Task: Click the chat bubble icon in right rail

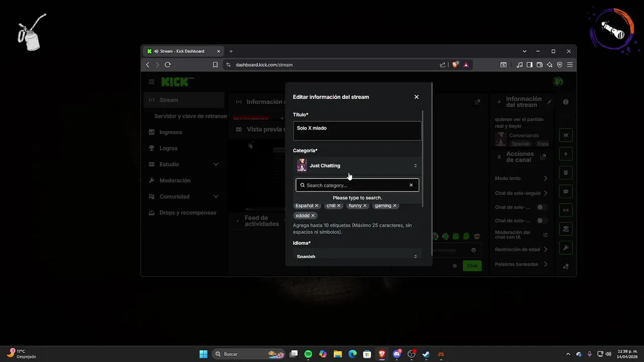Action: [x=566, y=192]
